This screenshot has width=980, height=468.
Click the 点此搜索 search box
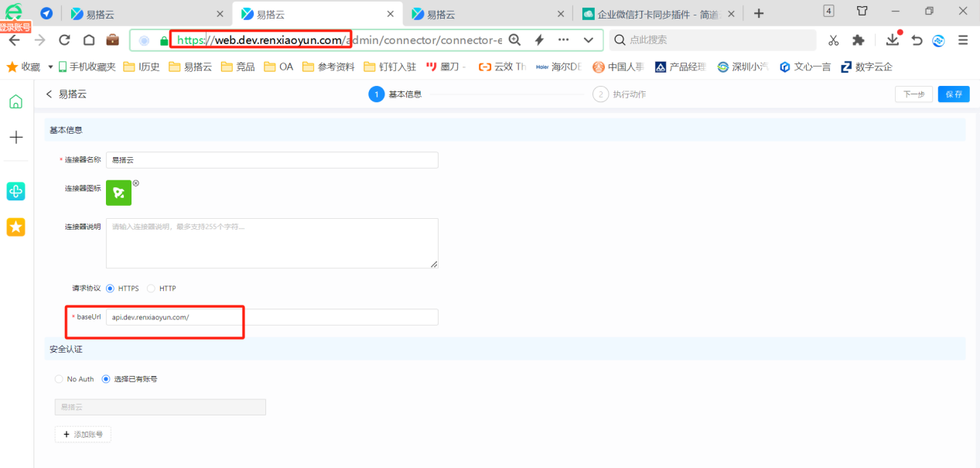[712, 40]
